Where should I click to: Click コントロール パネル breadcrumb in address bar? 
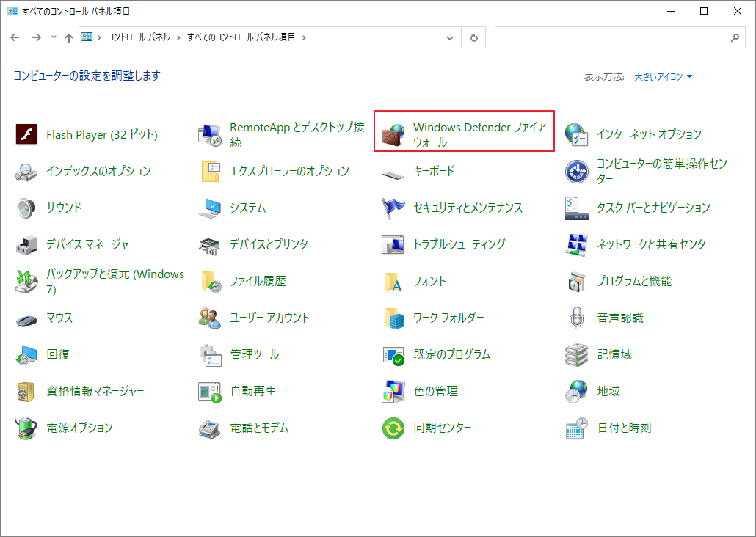click(x=139, y=37)
